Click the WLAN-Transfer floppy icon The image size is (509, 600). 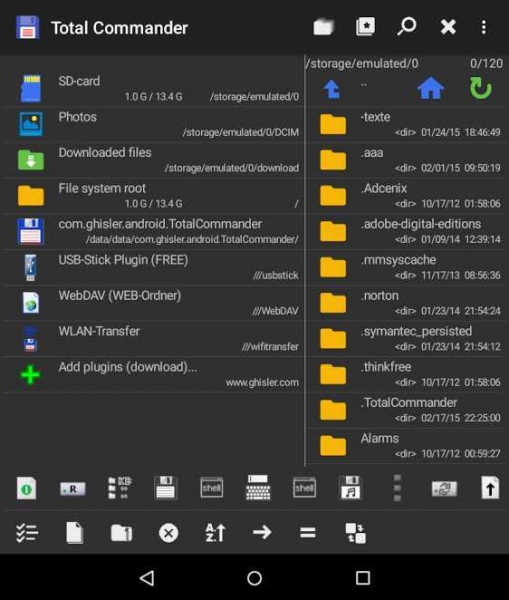[x=31, y=339]
